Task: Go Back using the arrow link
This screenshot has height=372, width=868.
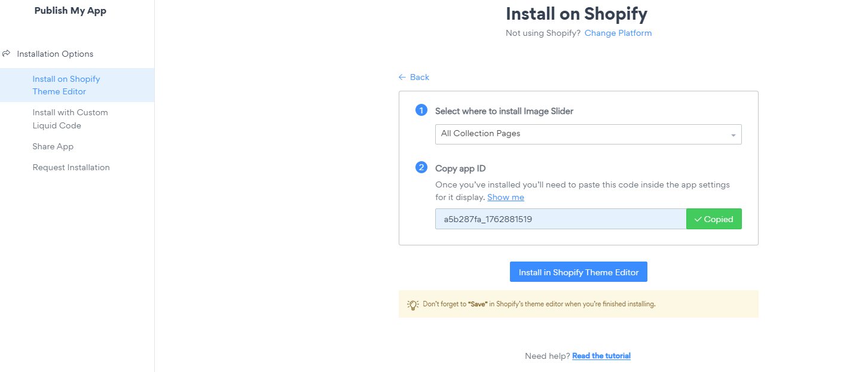Action: click(x=414, y=77)
